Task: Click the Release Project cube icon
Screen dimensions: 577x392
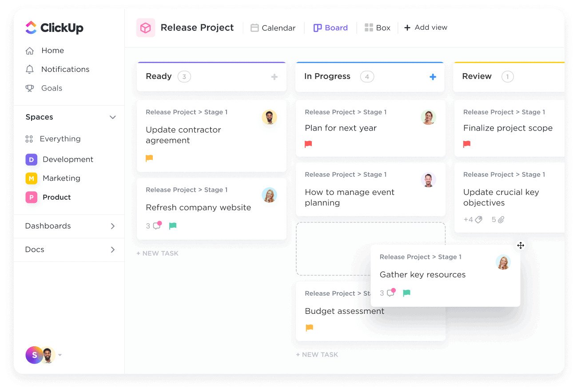Action: point(145,28)
